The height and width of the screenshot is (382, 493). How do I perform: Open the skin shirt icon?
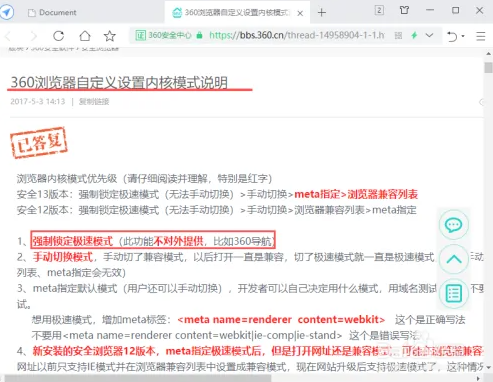coord(404,10)
